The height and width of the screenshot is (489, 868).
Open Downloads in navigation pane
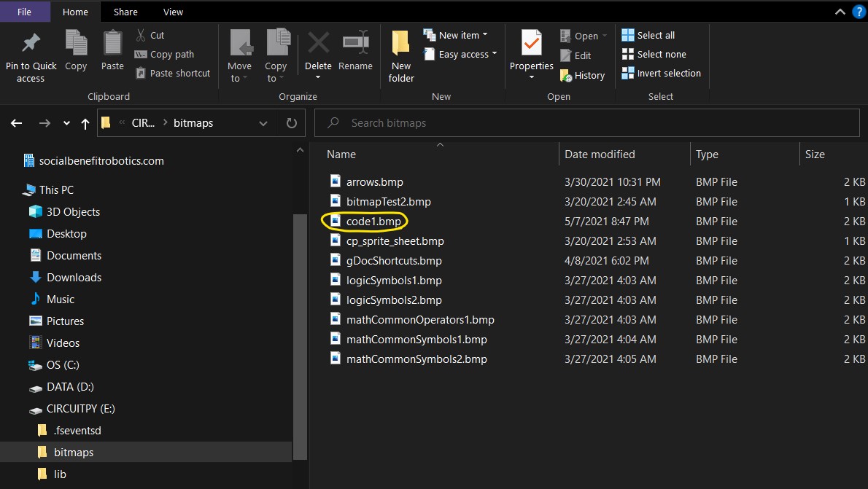(66, 277)
